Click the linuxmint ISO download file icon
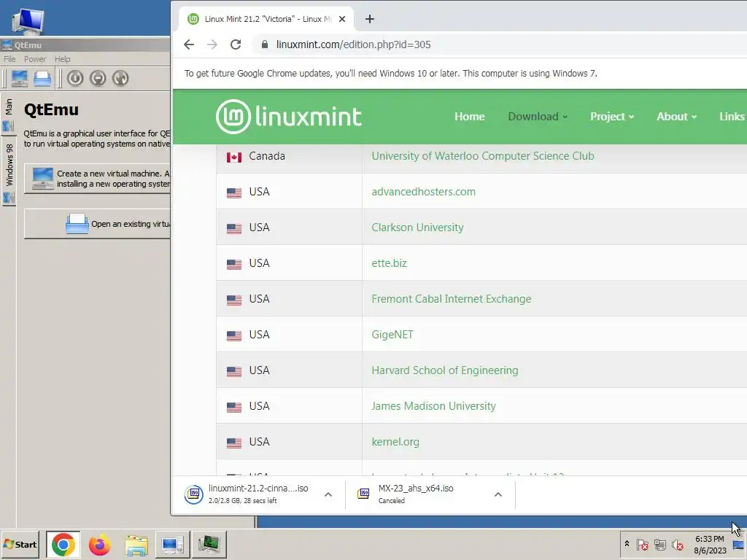Screen dimensions: 747x560 click(x=194, y=494)
